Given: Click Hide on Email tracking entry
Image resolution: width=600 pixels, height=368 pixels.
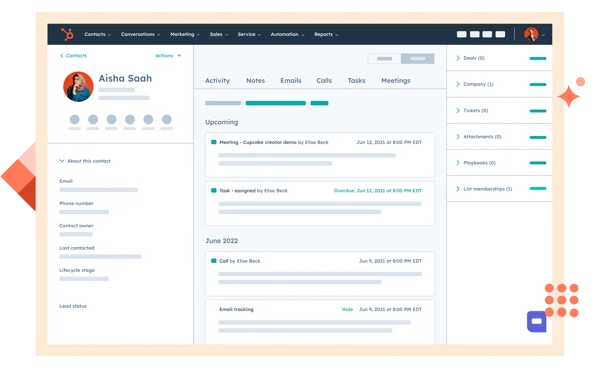Looking at the screenshot, I should coord(347,309).
